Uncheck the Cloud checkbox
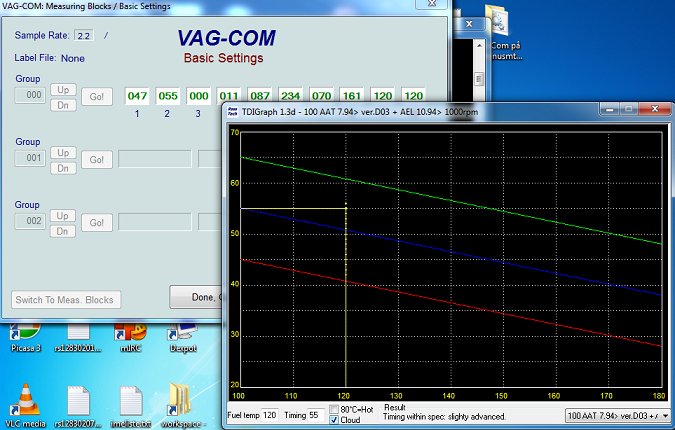Viewport: 675px width, 430px height. (x=334, y=420)
